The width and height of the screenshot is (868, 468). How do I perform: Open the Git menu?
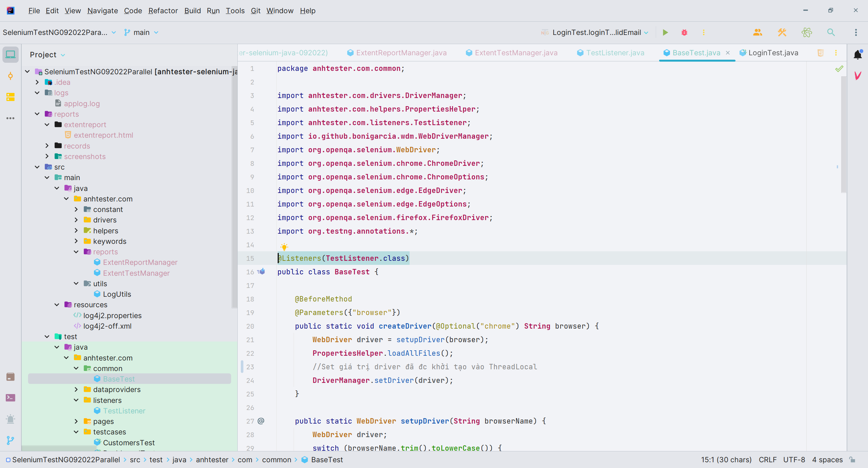pyautogui.click(x=256, y=11)
